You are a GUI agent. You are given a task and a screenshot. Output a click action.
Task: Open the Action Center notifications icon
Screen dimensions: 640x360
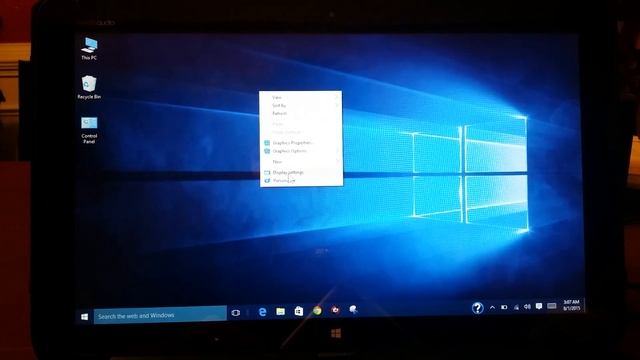coord(539,306)
